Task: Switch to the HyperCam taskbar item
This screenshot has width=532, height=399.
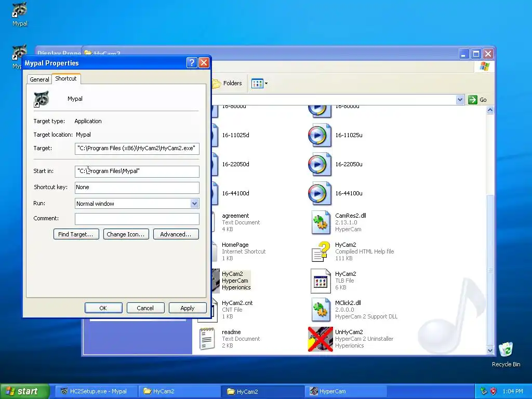Action: coord(345,391)
